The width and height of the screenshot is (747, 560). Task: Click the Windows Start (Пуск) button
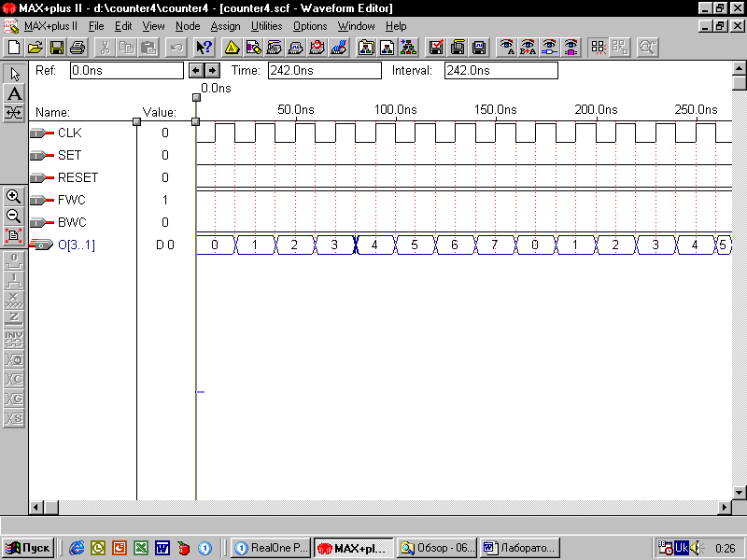click(x=27, y=548)
